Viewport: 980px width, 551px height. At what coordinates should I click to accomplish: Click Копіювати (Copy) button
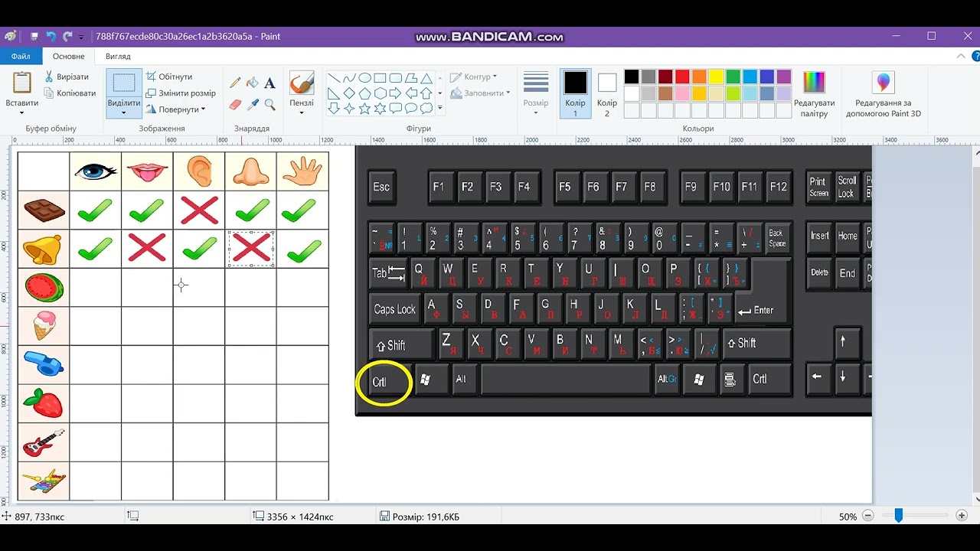pos(70,93)
